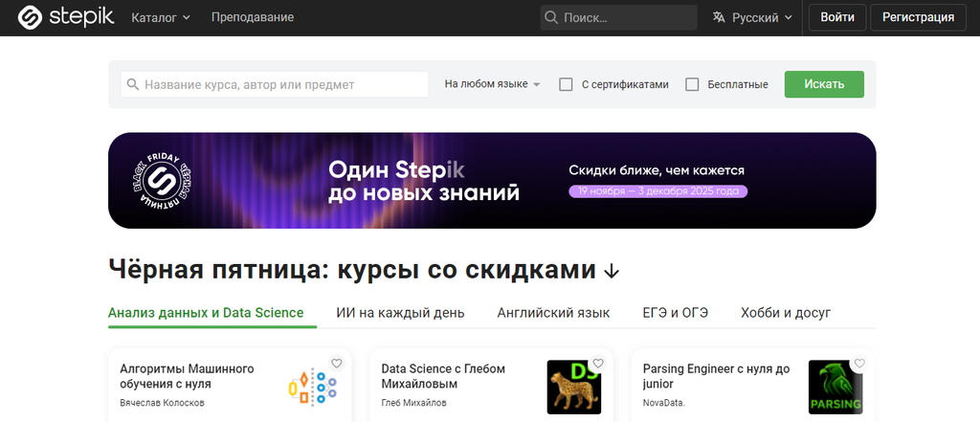Click the Войти button
The height and width of the screenshot is (422, 980).
837,17
